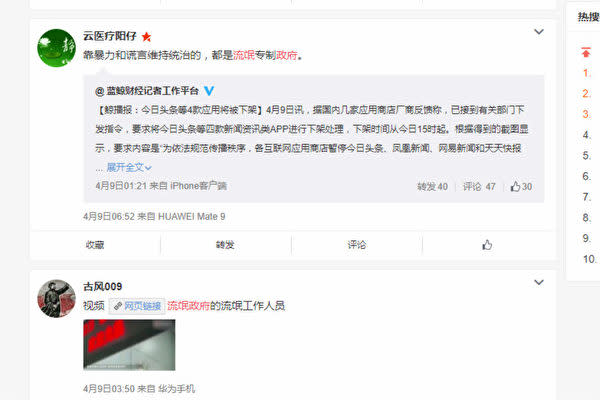
Task: Like the first post with thumbs-up icon
Action: pos(487,245)
